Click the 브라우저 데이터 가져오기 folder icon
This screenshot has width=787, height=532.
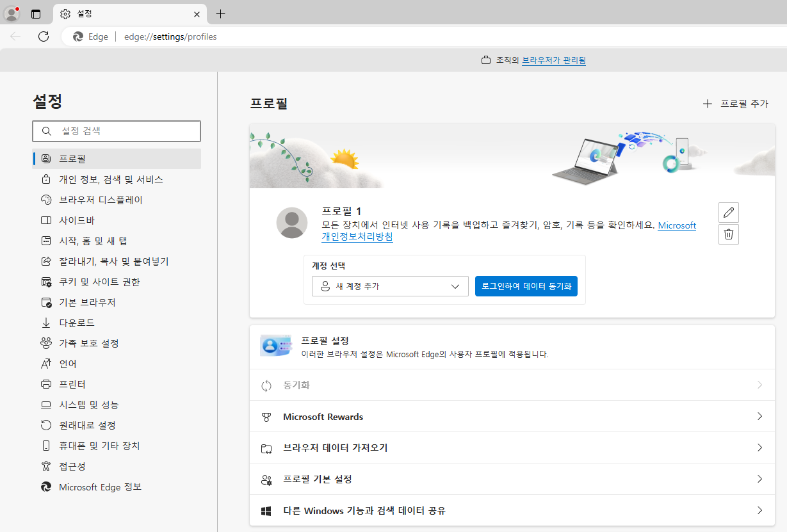[267, 448]
